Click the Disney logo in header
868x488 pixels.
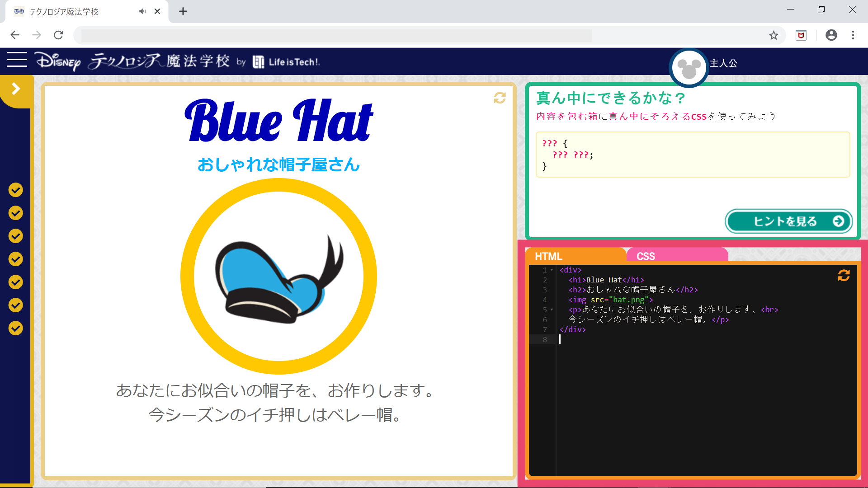58,61
